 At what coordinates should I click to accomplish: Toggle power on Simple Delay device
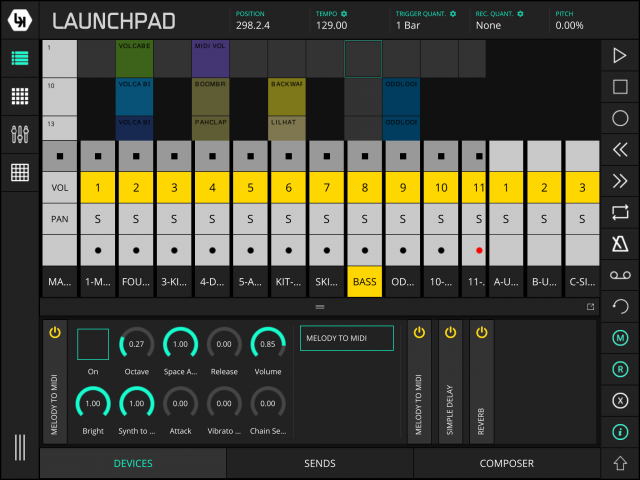450,333
